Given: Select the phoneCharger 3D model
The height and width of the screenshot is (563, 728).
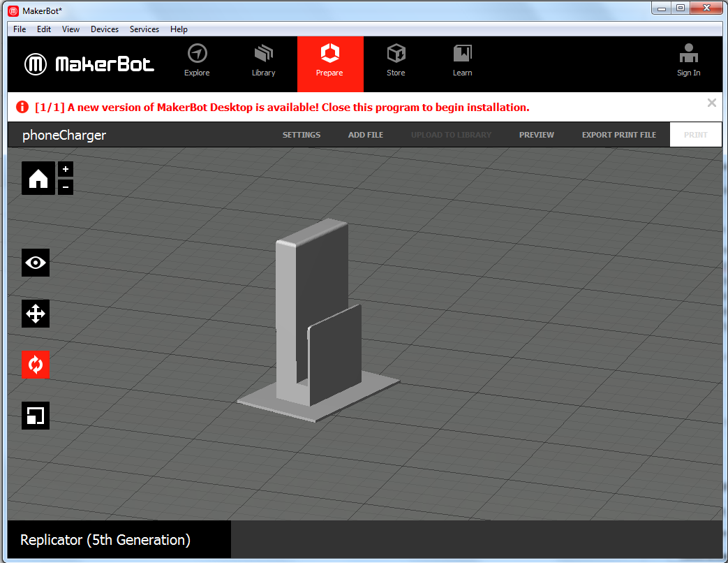Looking at the screenshot, I should [318, 321].
